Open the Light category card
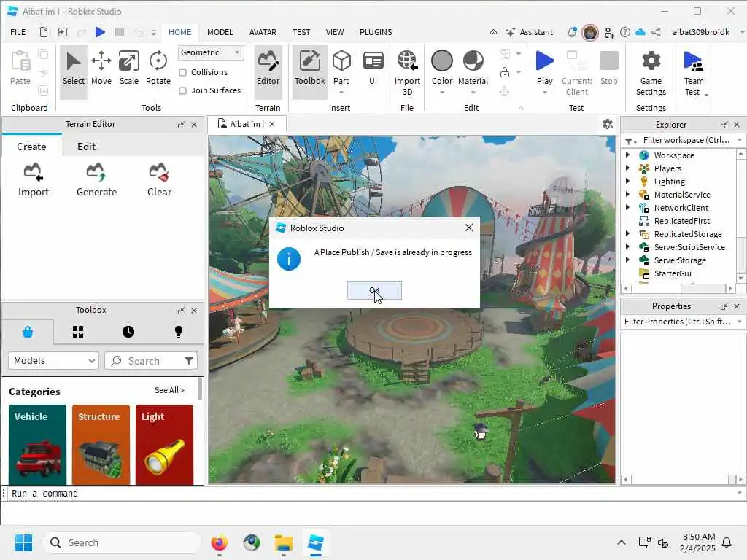Viewport: 747px width, 560px height. click(164, 444)
